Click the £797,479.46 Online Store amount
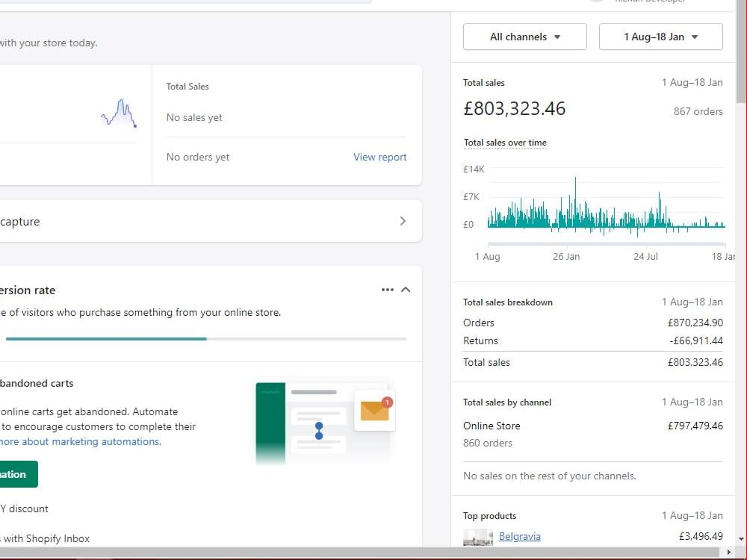 click(695, 426)
